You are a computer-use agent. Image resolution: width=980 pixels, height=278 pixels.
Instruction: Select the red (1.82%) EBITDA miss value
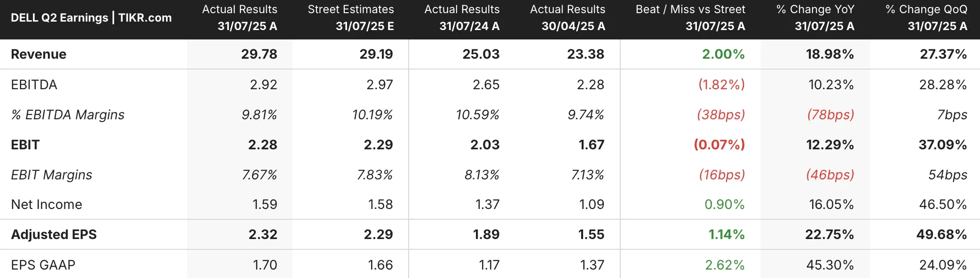click(721, 85)
